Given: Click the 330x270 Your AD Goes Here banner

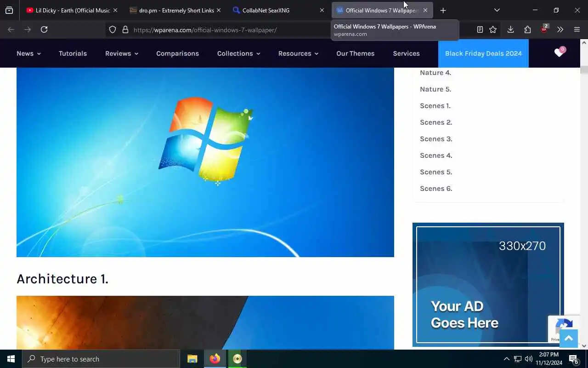Looking at the screenshot, I should pyautogui.click(x=488, y=285).
